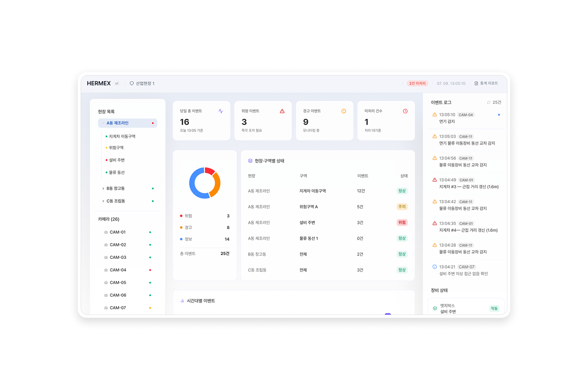Click the B동 창고동 row in status table

point(328,254)
